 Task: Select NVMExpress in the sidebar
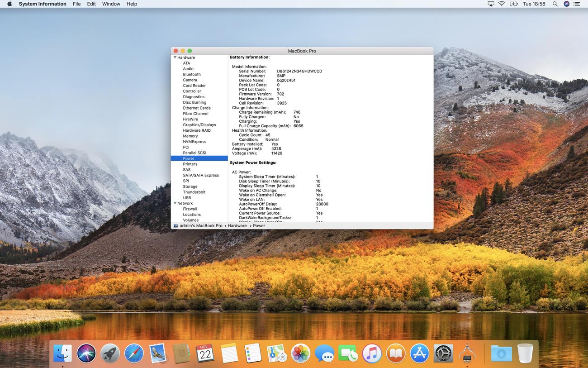click(194, 142)
